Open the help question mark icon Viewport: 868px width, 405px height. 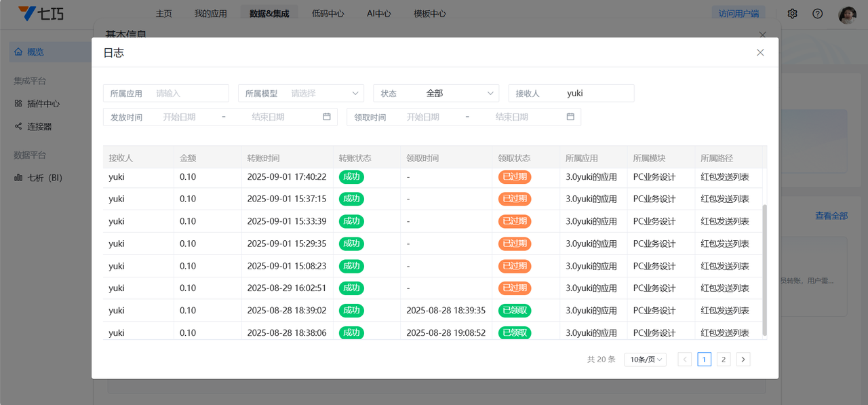coord(817,14)
